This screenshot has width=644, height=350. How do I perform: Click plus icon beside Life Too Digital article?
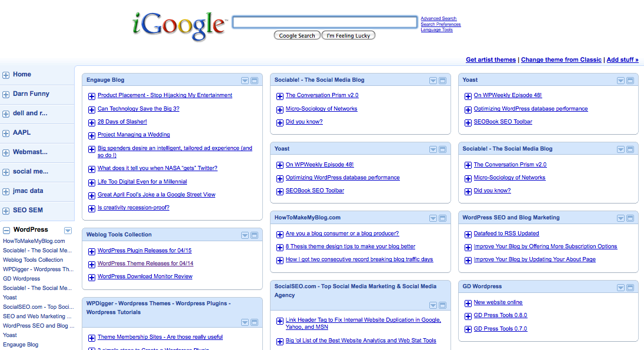(92, 182)
